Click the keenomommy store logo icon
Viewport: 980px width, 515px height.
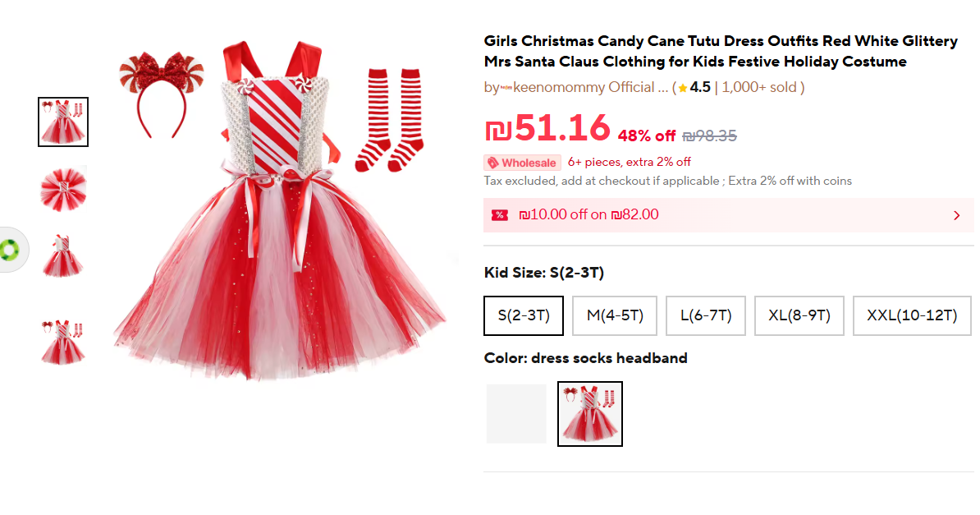506,88
